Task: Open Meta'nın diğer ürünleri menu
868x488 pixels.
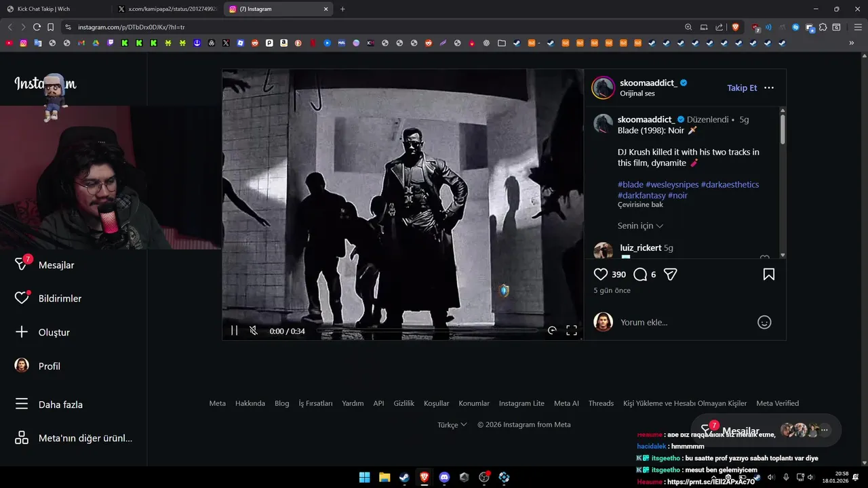Action: click(73, 438)
